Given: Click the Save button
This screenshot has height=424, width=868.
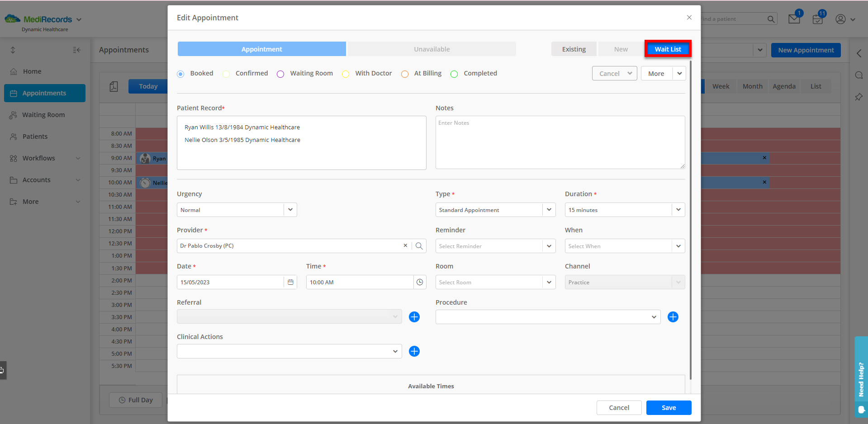Looking at the screenshot, I should click(669, 408).
